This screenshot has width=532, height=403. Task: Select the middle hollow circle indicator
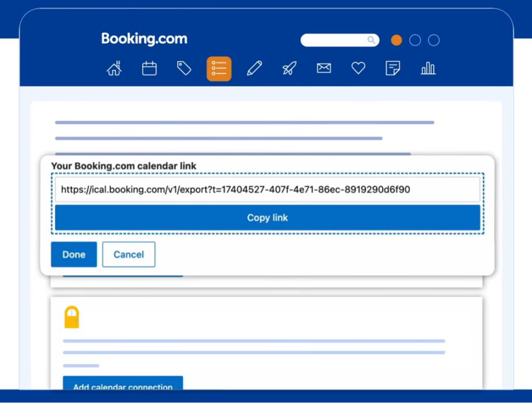(415, 40)
